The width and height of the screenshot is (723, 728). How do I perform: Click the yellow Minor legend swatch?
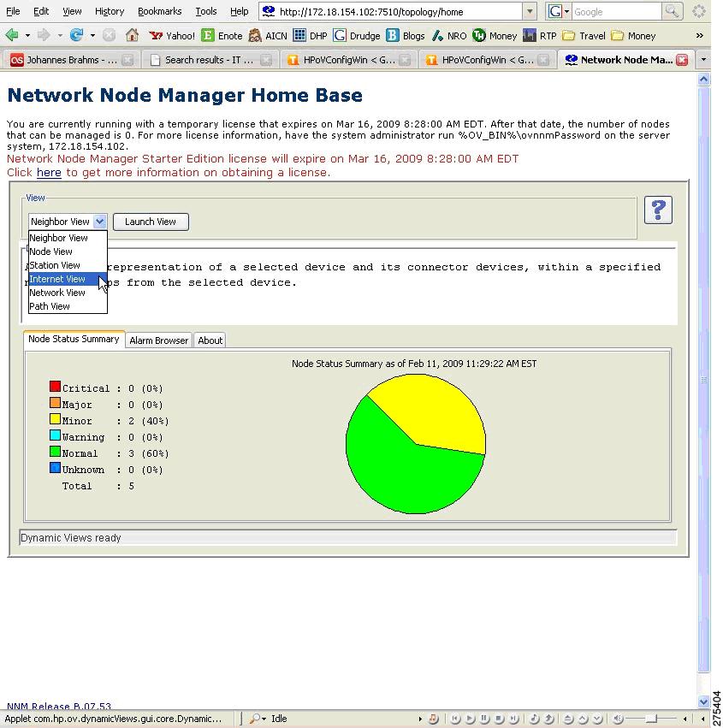coord(55,419)
